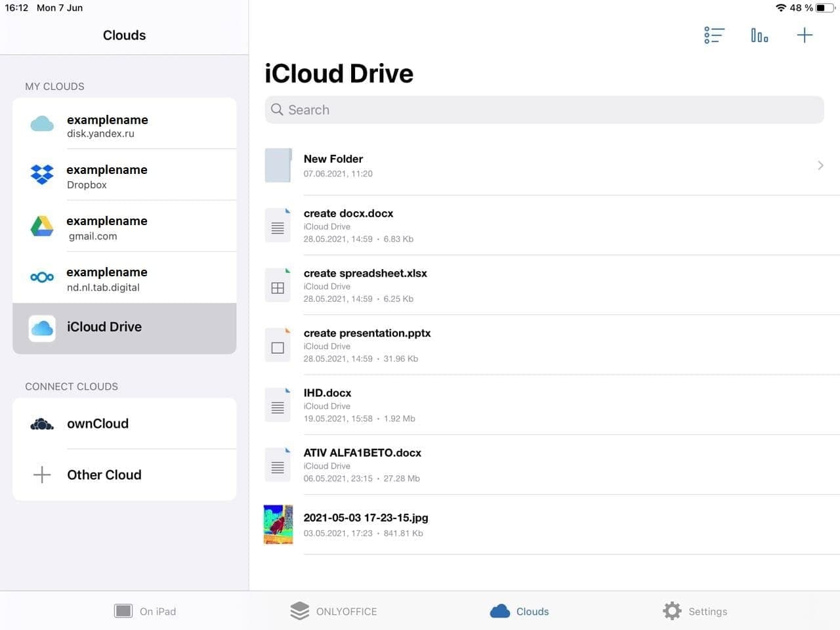Open the list view options icon
The width and height of the screenshot is (840, 630).
(714, 35)
